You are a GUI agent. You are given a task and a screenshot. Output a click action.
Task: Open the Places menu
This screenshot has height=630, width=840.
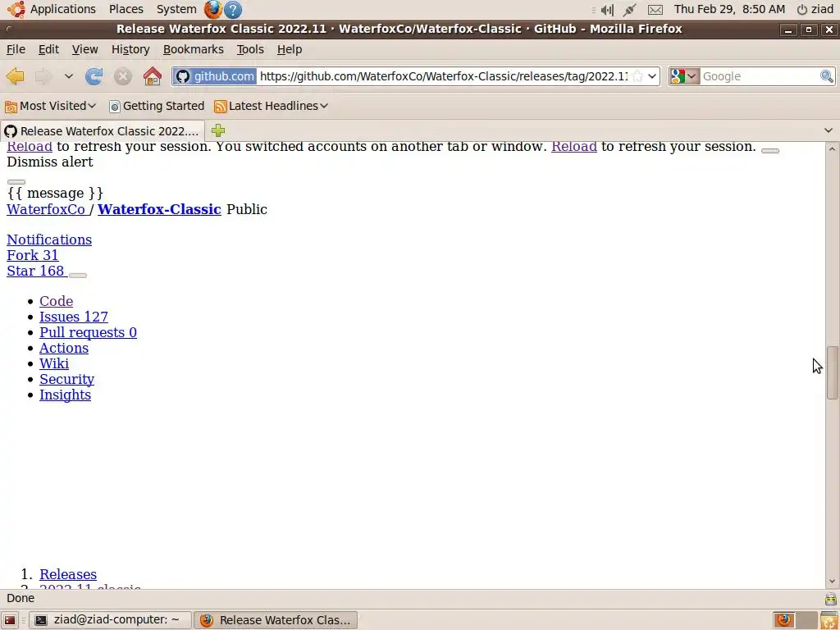[126, 9]
